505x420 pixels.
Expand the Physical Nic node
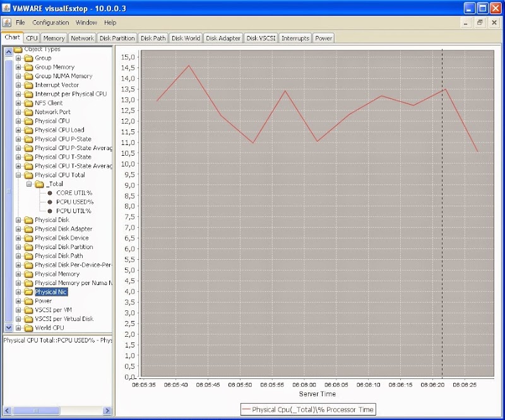point(18,292)
